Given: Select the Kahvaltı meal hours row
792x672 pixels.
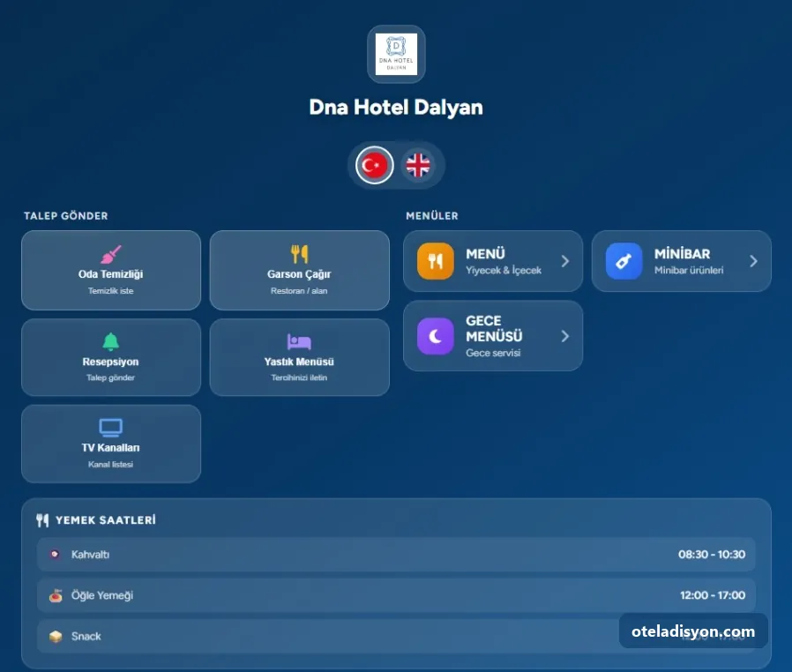Looking at the screenshot, I should click(x=396, y=555).
